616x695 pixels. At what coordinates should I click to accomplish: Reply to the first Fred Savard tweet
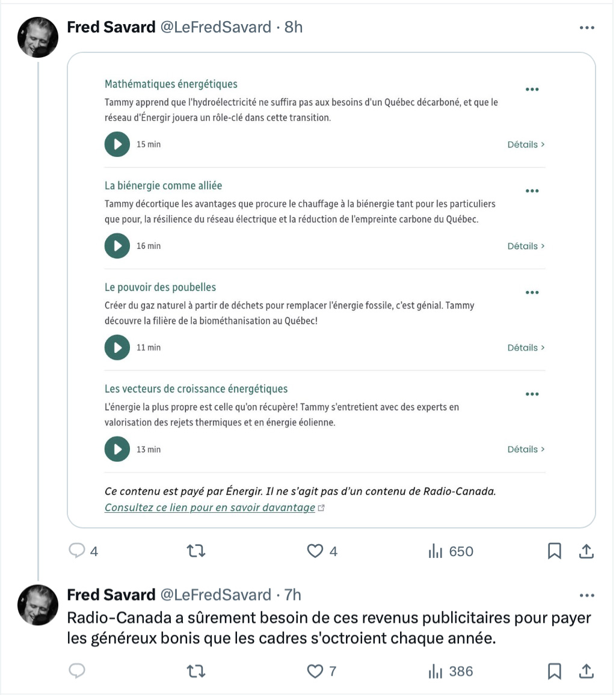77,551
